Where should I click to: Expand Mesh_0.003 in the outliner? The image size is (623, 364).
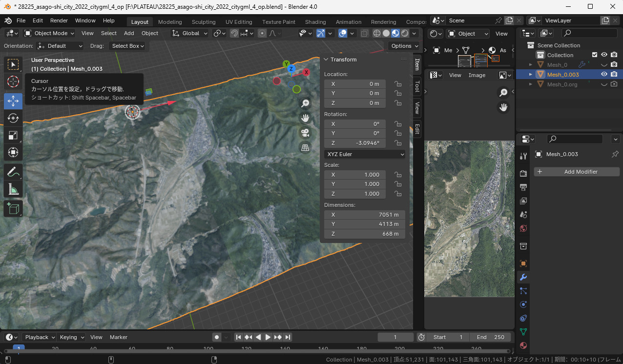[x=531, y=75]
